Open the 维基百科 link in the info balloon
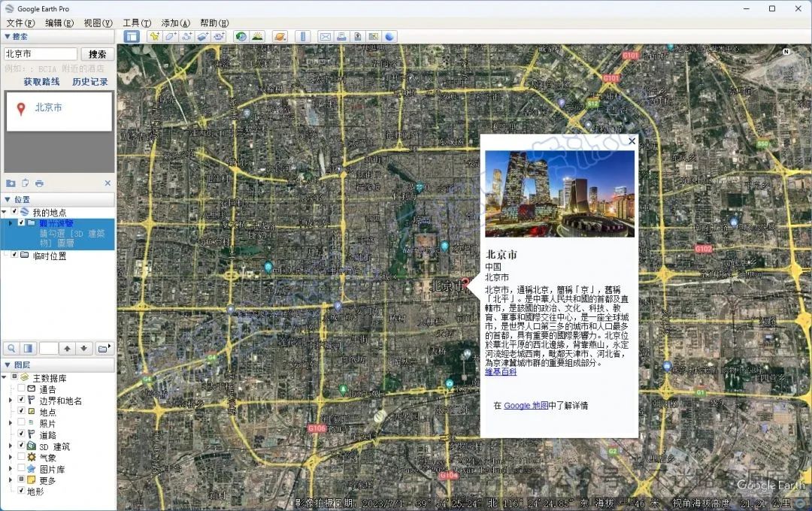 coord(501,372)
